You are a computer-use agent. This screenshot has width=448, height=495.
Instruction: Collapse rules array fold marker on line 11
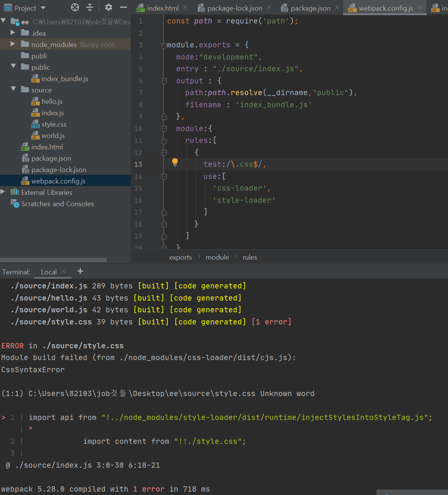point(164,141)
